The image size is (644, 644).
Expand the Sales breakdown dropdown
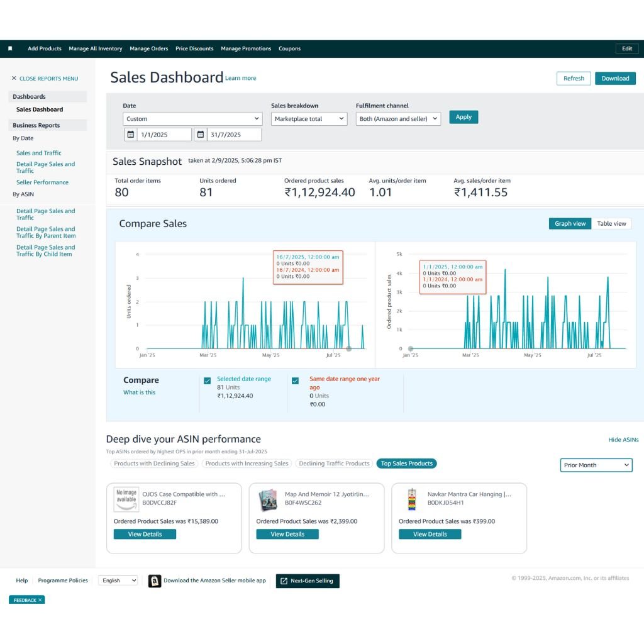point(309,119)
